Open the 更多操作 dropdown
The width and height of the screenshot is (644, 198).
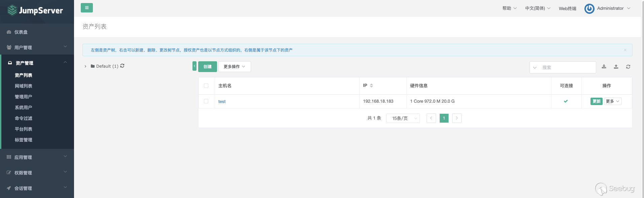point(234,67)
